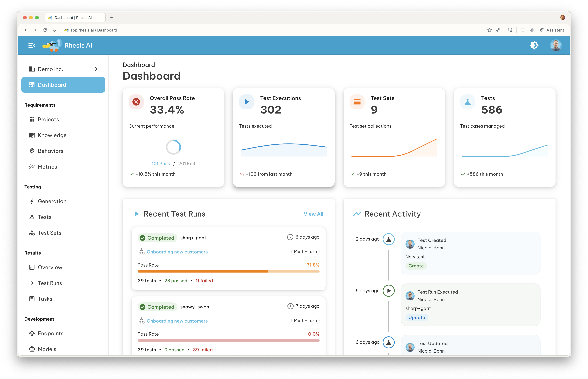Open the Endpoints page under Development
The width and height of the screenshot is (588, 379).
coord(51,333)
